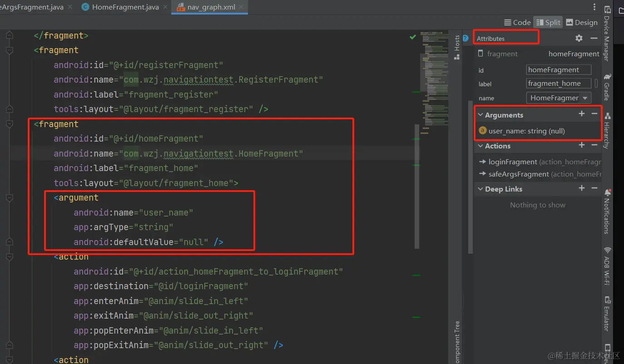Remove an action with minus
The width and height of the screenshot is (624, 364).
[594, 145]
